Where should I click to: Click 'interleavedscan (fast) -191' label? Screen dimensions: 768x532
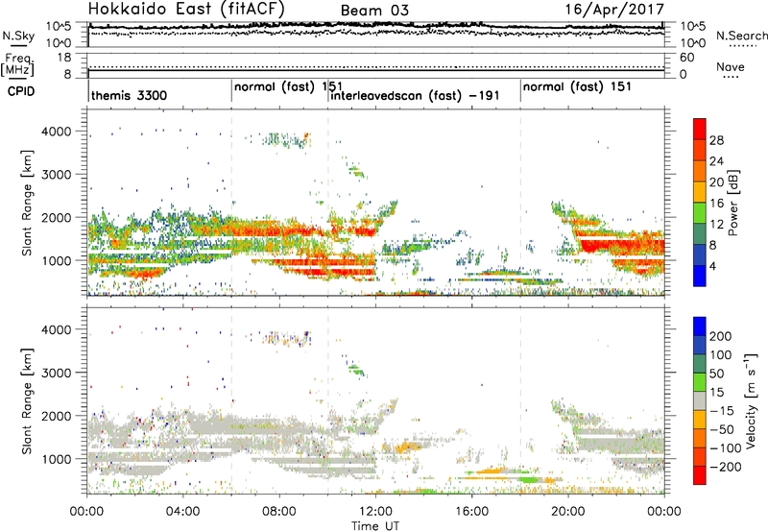coord(415,95)
